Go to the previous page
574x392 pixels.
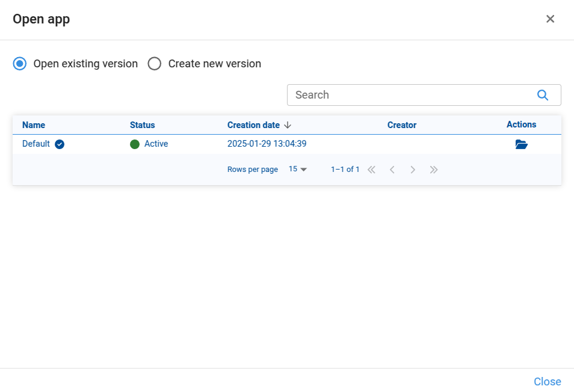[392, 170]
